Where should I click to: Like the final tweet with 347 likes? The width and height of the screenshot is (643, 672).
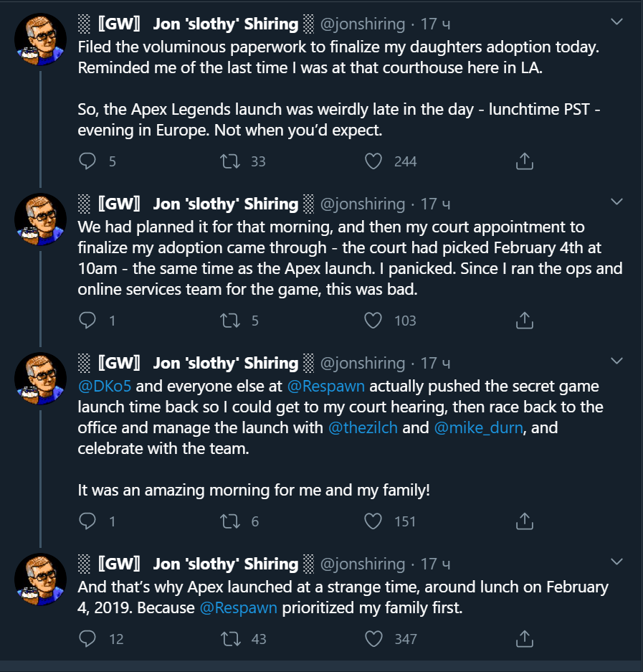[x=373, y=638]
